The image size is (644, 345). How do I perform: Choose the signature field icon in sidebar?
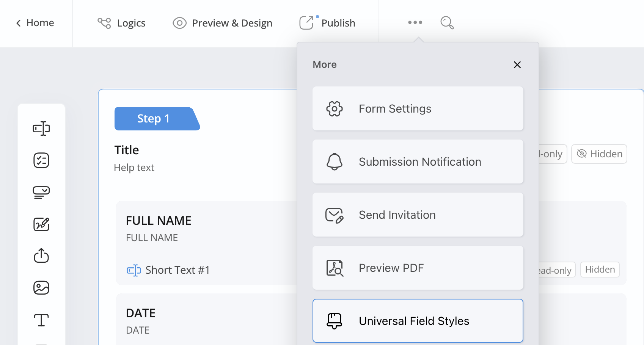click(41, 224)
